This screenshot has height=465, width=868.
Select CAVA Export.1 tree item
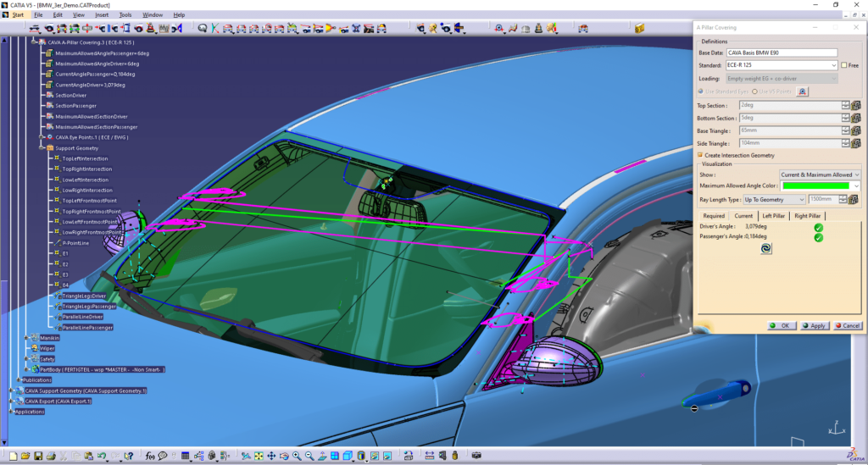pos(58,401)
